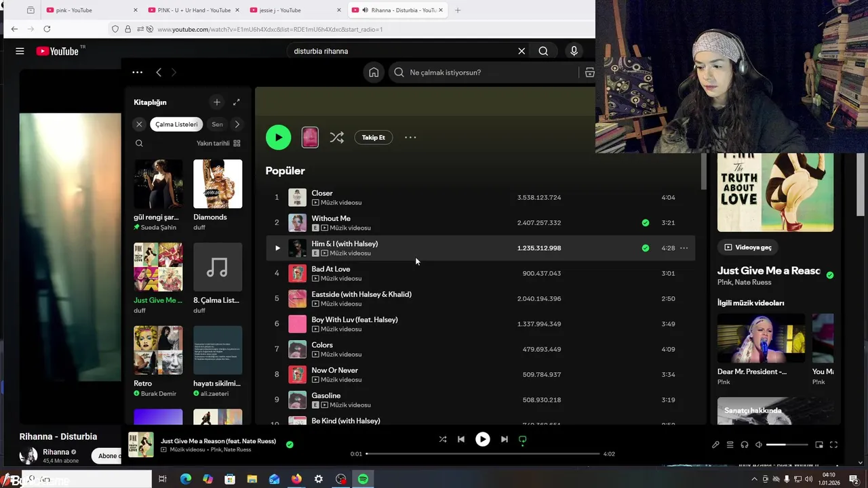Mute Spotify volume
The height and width of the screenshot is (488, 868).
[x=759, y=445]
